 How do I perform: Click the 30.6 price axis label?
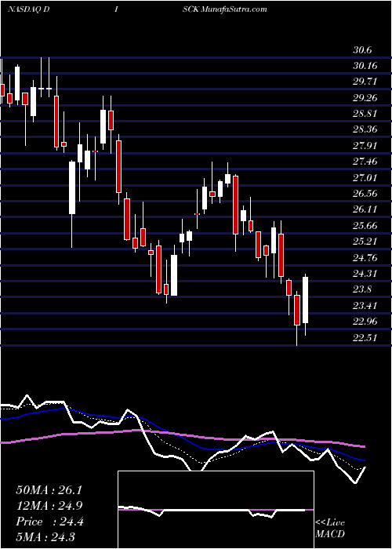point(362,50)
